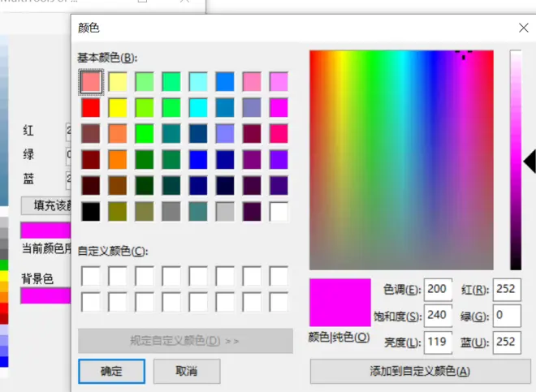Select the pure blue swatch in fourth row
This screenshot has width=536, height=392.
198,160
